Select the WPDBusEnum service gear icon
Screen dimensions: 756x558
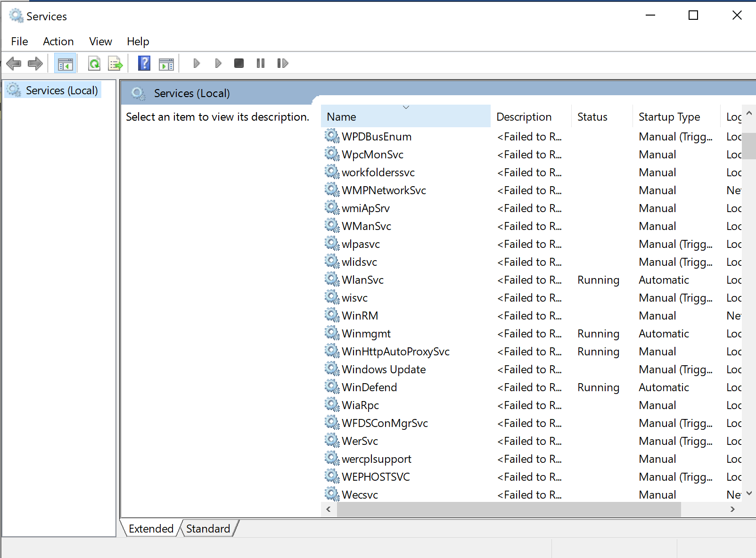tap(332, 136)
